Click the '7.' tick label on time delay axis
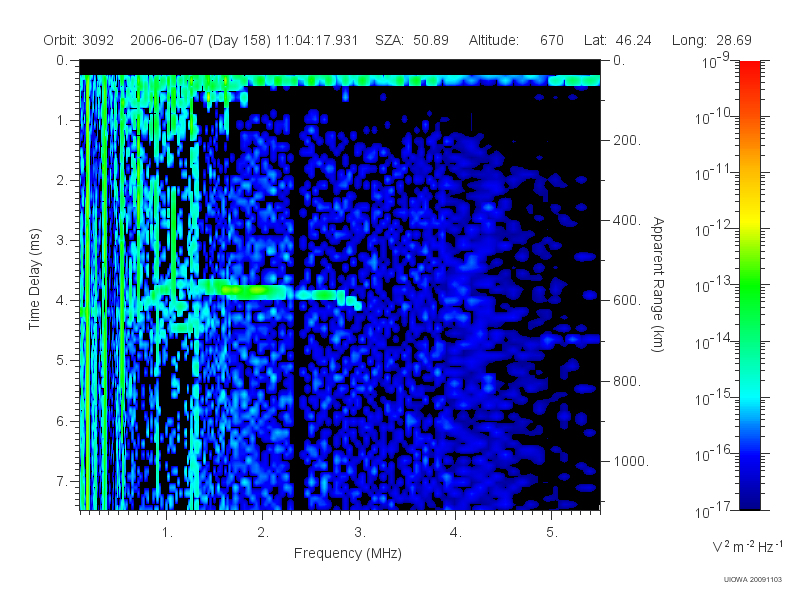Screen dimensions: 800x600 tap(62, 481)
